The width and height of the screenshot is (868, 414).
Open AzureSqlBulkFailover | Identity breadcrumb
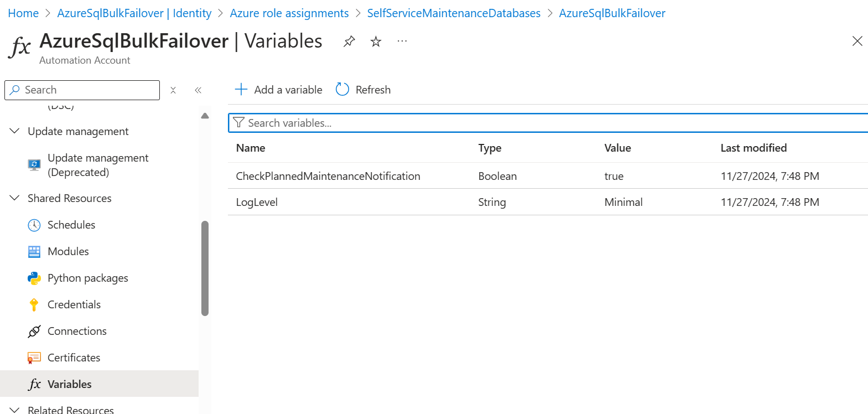pos(134,13)
